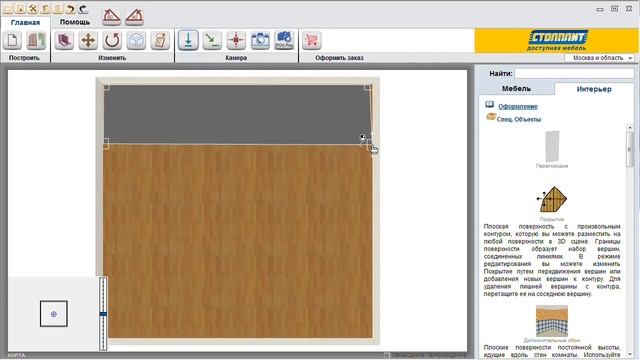
Task: Click the room walls build icon
Action: (36, 40)
